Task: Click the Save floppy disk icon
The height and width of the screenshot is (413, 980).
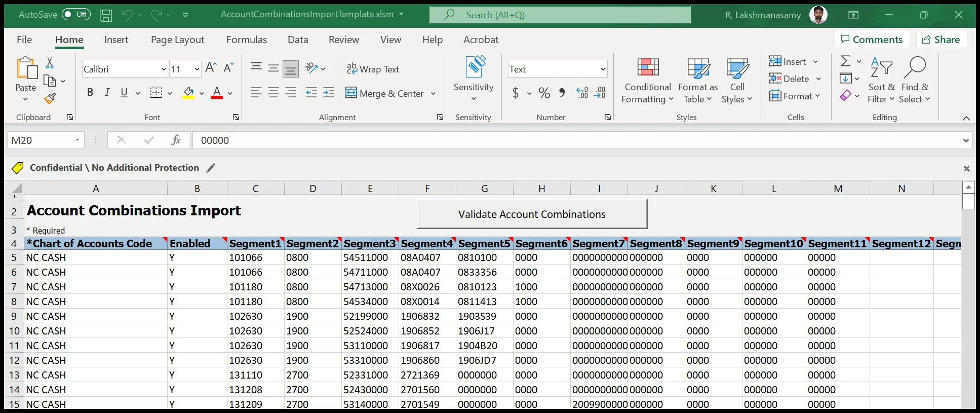Action: (x=106, y=15)
